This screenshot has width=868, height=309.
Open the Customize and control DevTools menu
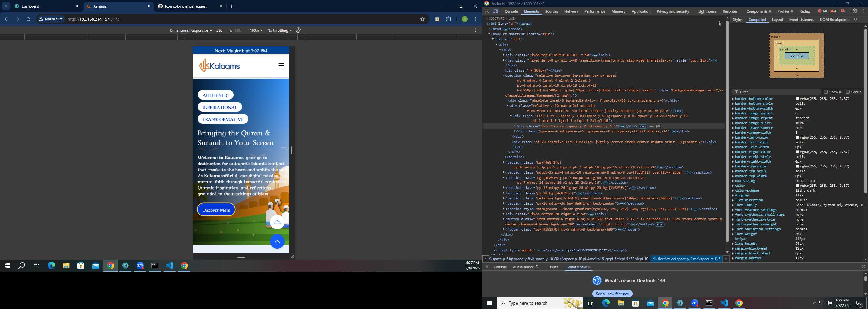[863, 11]
